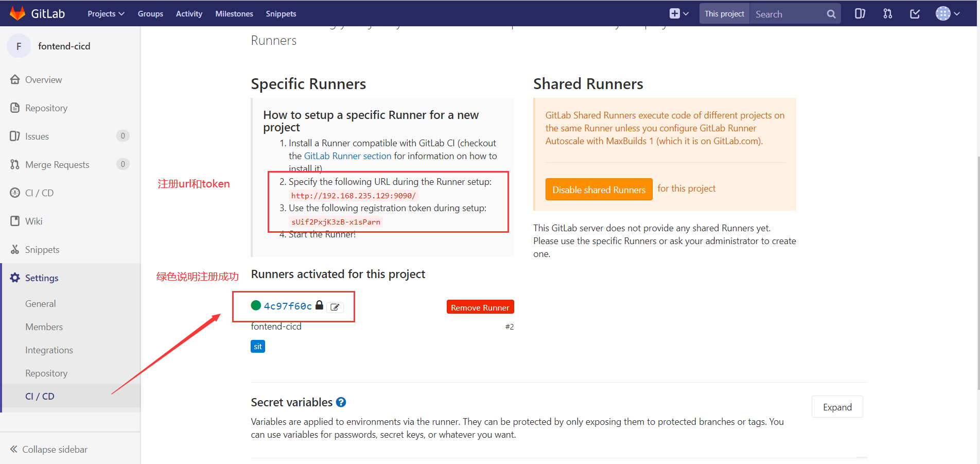Image resolution: width=980 pixels, height=464 pixels.
Task: Expand the Secret variables section
Action: pos(837,407)
